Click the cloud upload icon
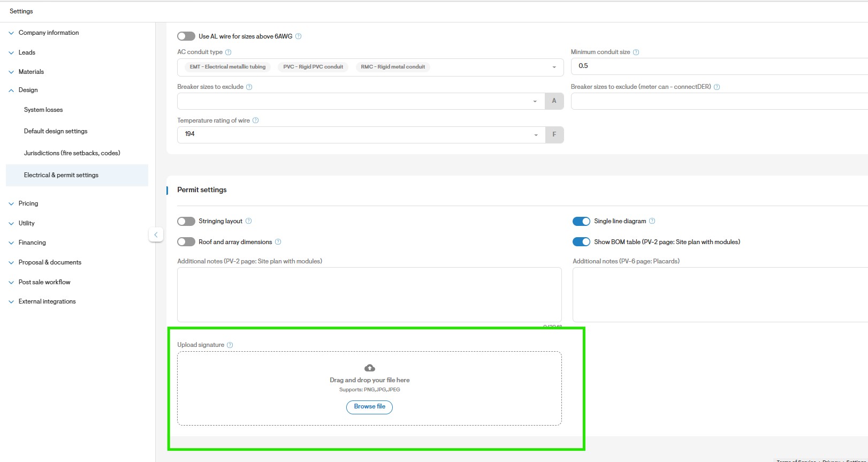868x462 pixels. coord(370,368)
